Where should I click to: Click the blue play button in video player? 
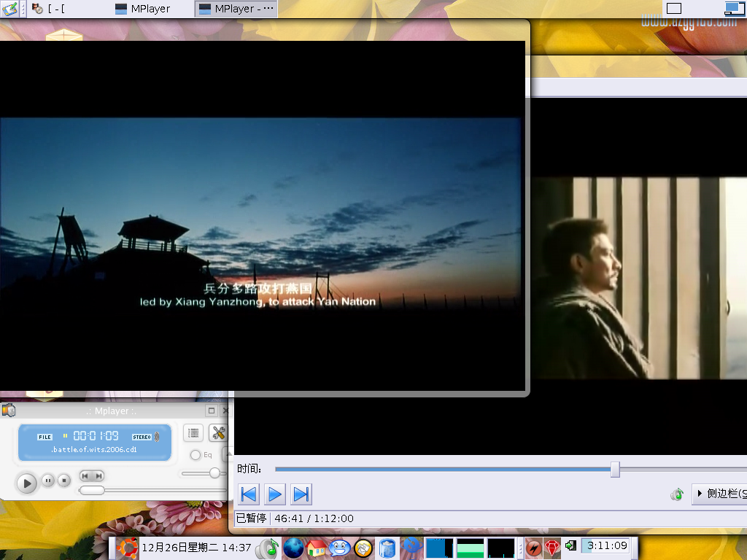(275, 494)
